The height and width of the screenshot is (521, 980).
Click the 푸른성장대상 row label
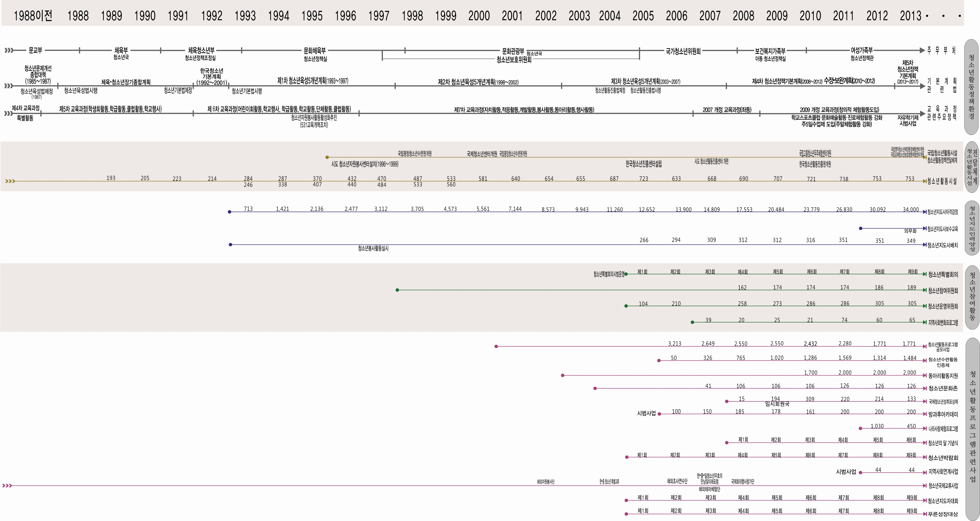point(943,514)
